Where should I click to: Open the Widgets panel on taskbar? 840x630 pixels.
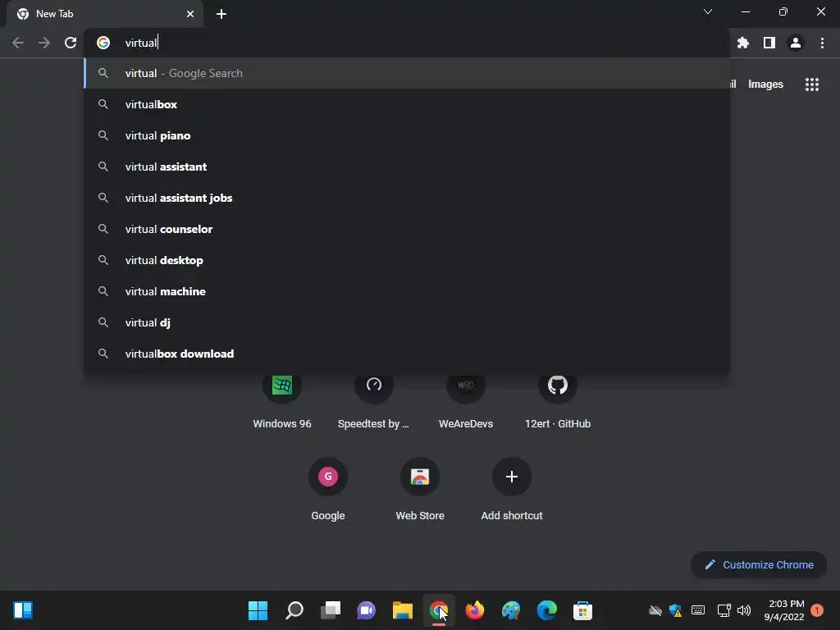(x=23, y=610)
